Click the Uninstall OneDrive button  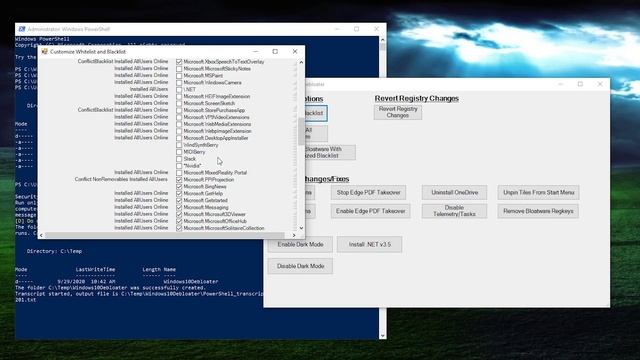(x=454, y=192)
